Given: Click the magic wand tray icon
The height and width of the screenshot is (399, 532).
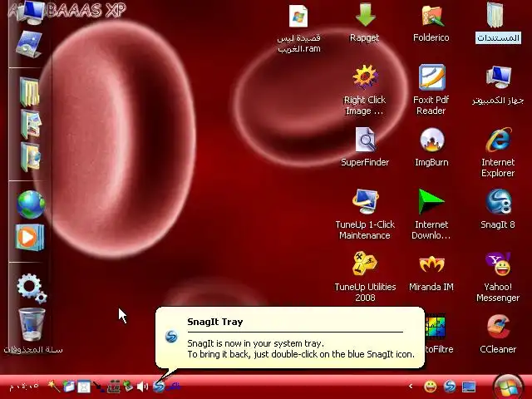Looking at the screenshot, I should coord(53,386).
